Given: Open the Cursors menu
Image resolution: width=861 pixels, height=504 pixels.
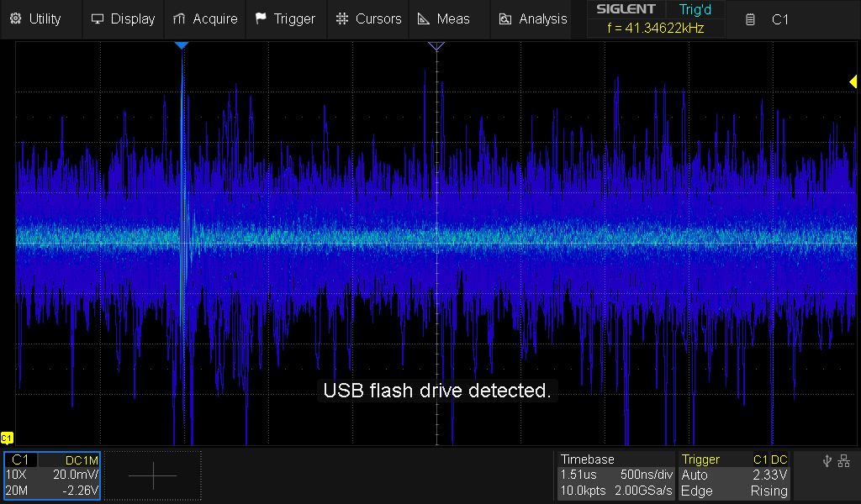Looking at the screenshot, I should 367,18.
